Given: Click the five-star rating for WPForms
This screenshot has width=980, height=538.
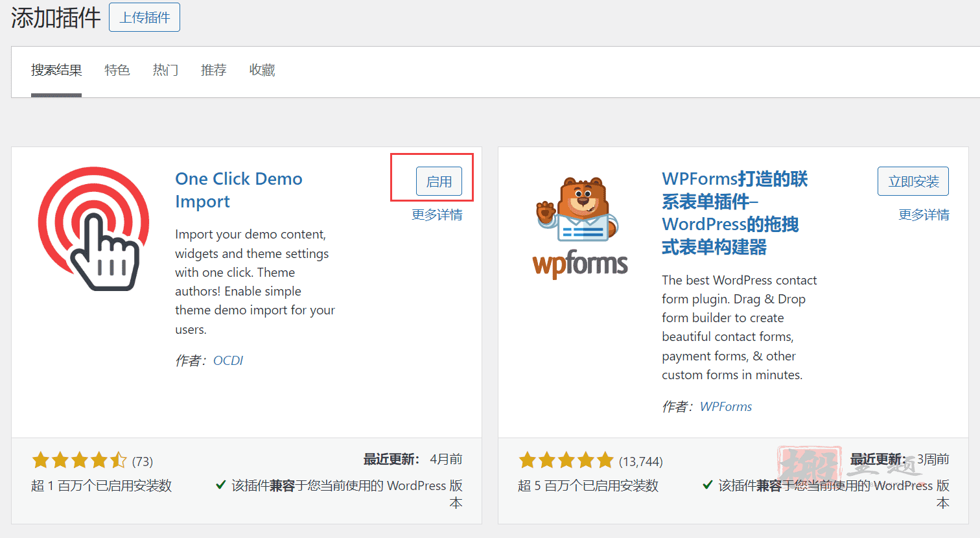Looking at the screenshot, I should 566,461.
